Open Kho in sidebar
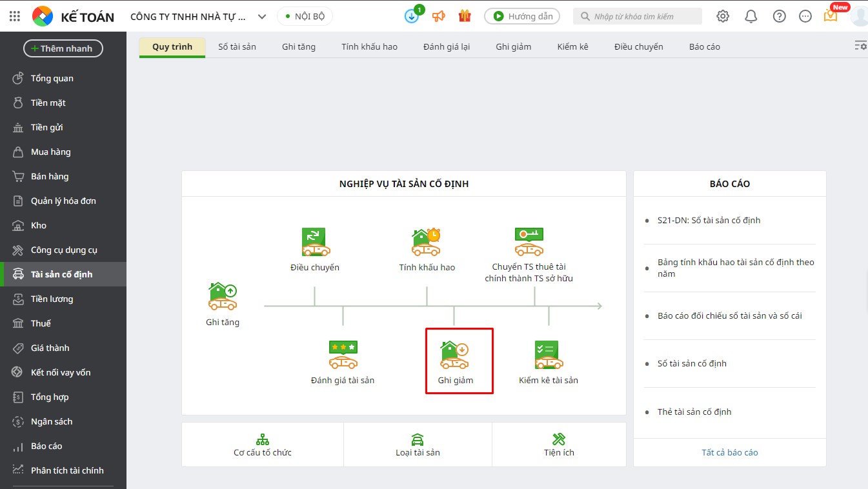 (x=63, y=225)
